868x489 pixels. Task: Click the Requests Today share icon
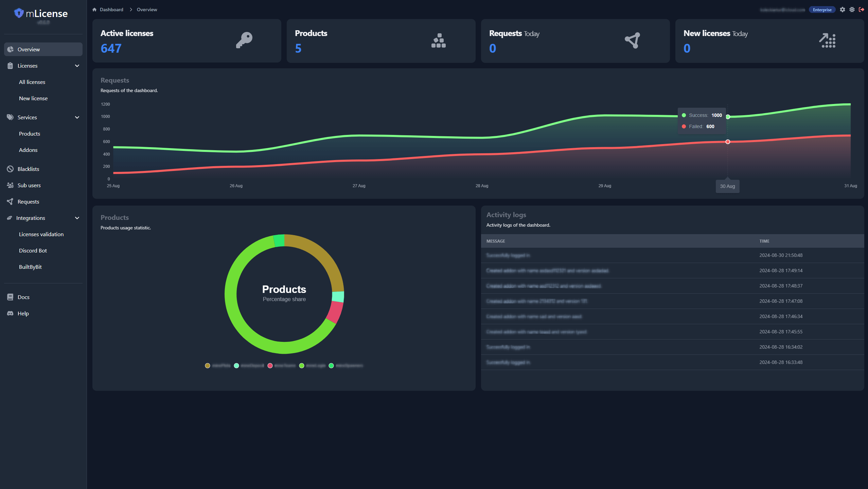point(632,40)
